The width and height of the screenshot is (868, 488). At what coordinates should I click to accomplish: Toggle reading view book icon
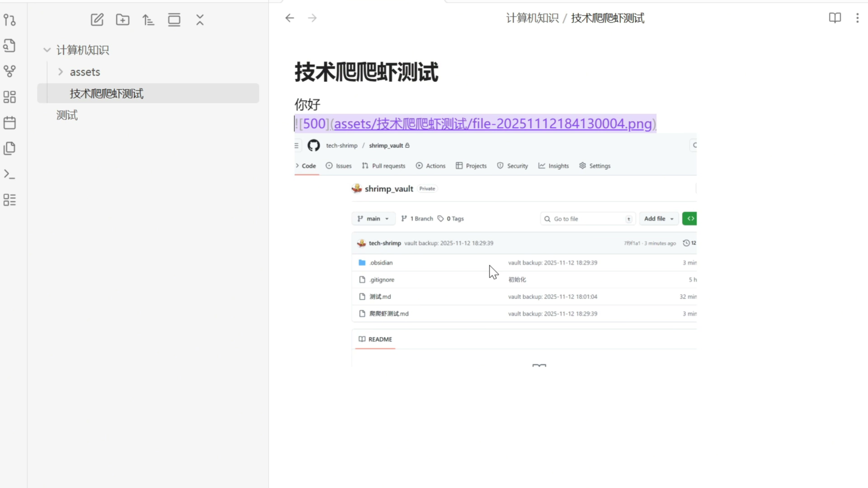pyautogui.click(x=835, y=18)
